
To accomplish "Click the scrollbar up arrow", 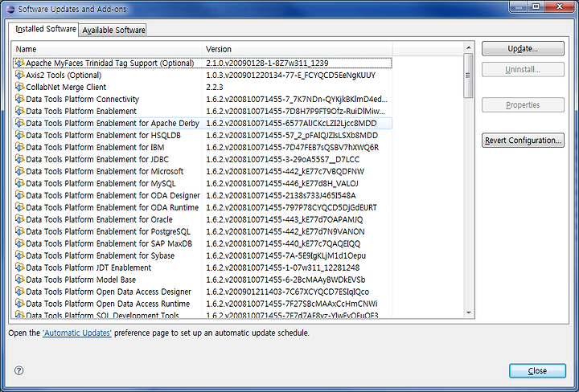I will [469, 47].
